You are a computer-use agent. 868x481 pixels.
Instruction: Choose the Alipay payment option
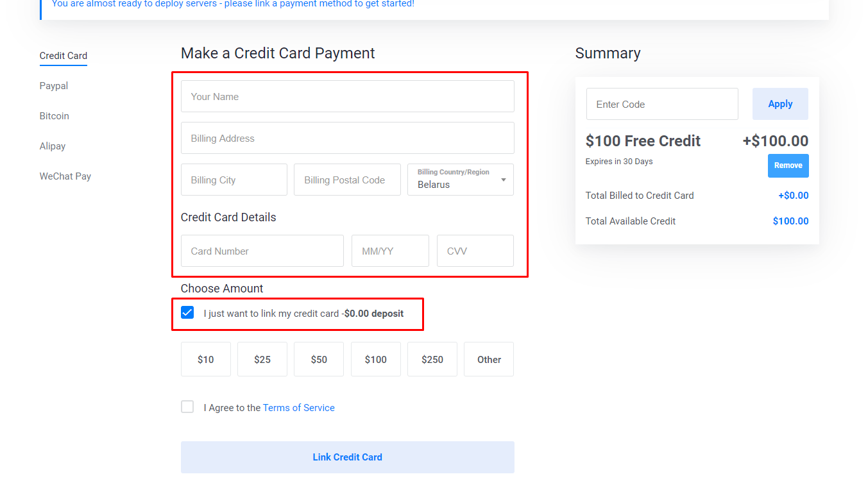pyautogui.click(x=53, y=146)
